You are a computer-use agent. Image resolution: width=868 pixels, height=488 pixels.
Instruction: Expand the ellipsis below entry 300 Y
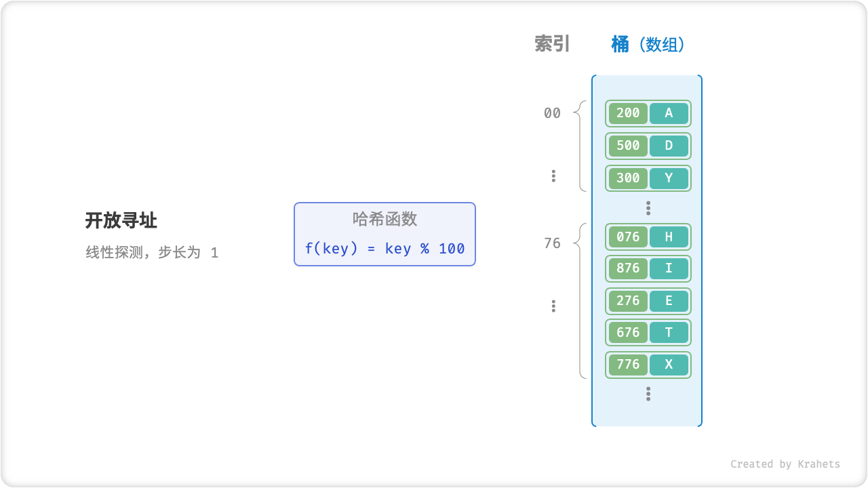click(x=648, y=207)
